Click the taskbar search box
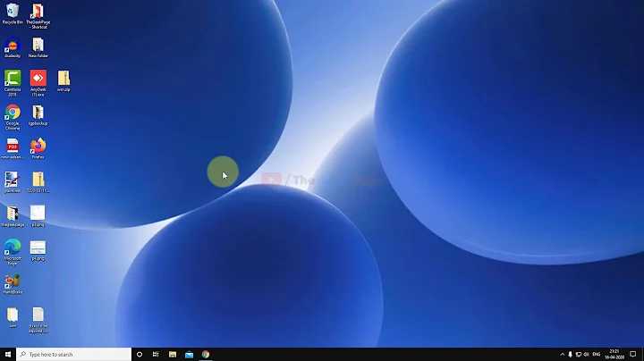 tap(74, 355)
